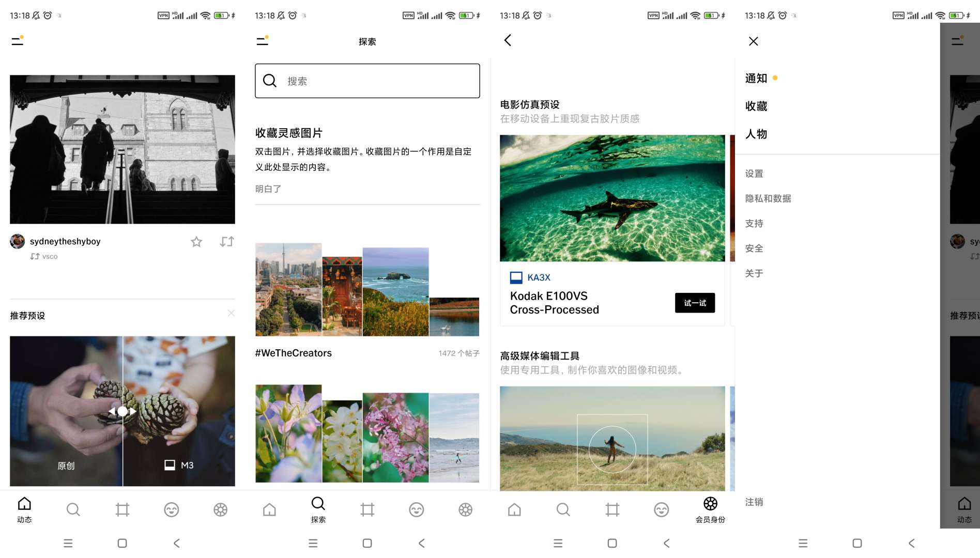
Task: Open the #WeTheCreators photo collage
Action: (367, 290)
